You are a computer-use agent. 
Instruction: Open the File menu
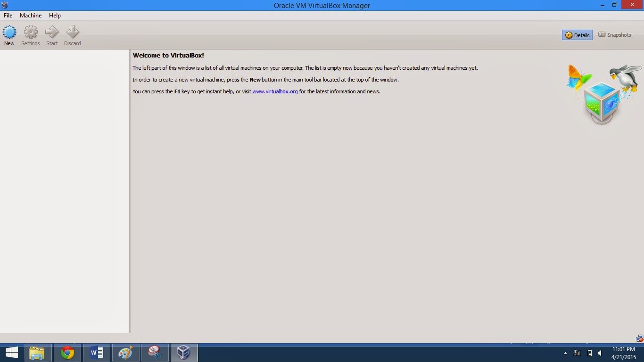pos(8,16)
